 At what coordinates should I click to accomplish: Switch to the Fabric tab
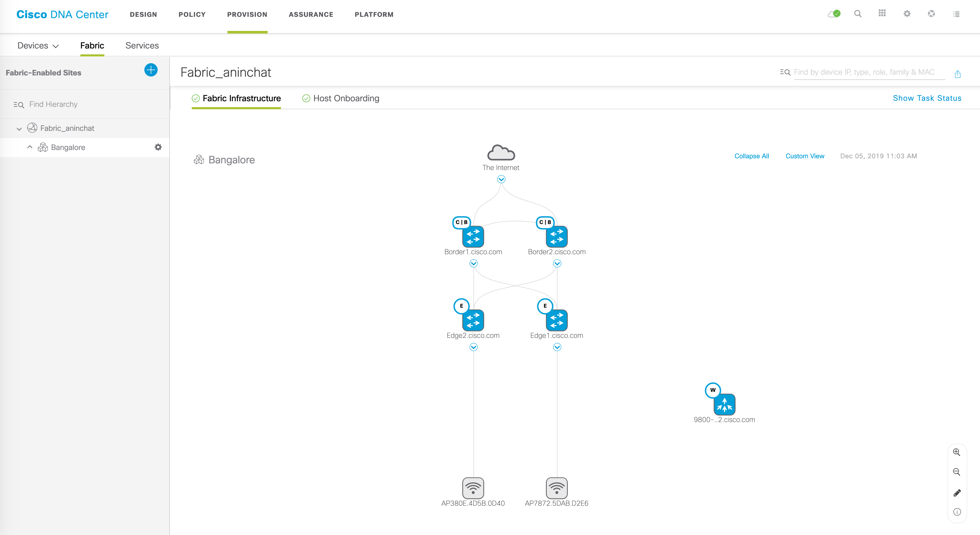coord(92,46)
